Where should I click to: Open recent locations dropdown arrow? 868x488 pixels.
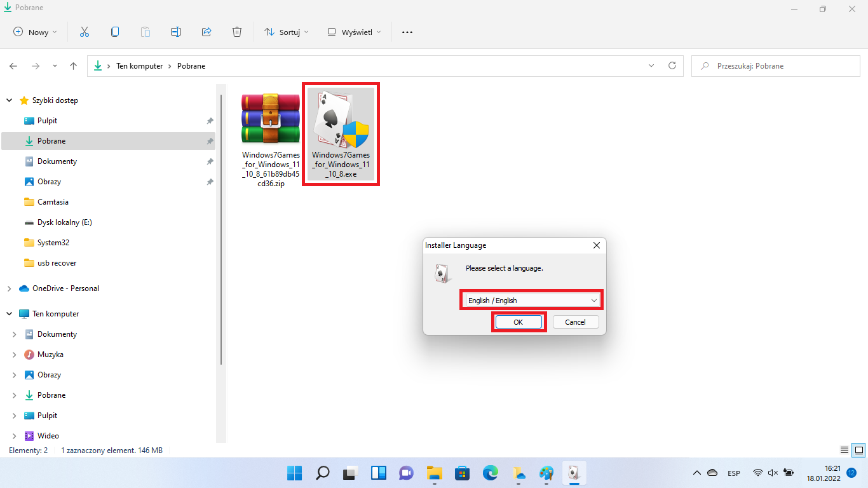(x=55, y=66)
